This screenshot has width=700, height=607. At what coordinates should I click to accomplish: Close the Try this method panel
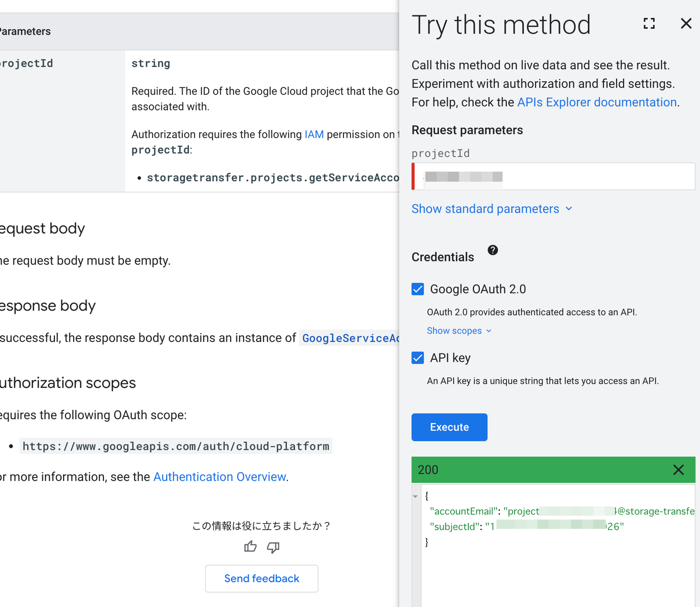(686, 23)
